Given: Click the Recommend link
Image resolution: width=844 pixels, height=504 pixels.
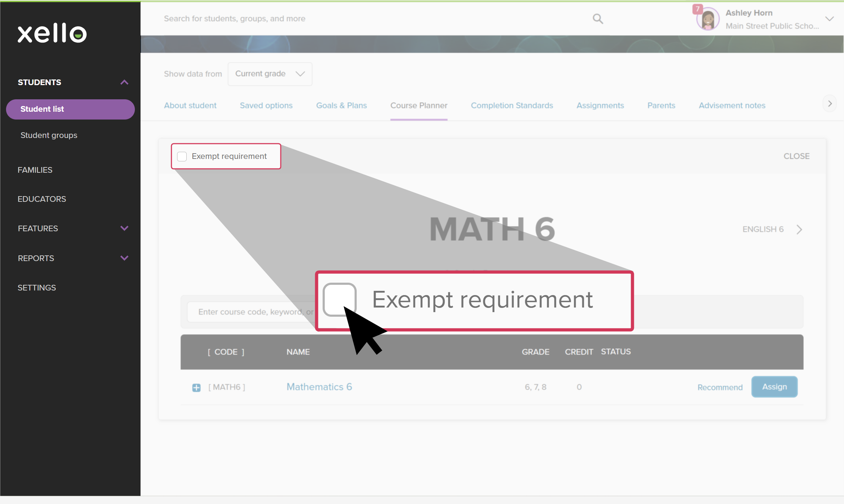Looking at the screenshot, I should pyautogui.click(x=720, y=387).
